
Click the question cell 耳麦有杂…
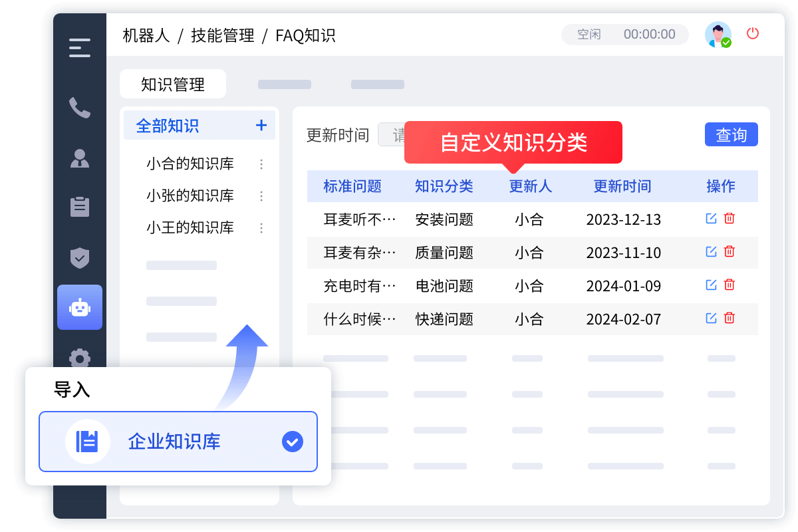click(360, 253)
